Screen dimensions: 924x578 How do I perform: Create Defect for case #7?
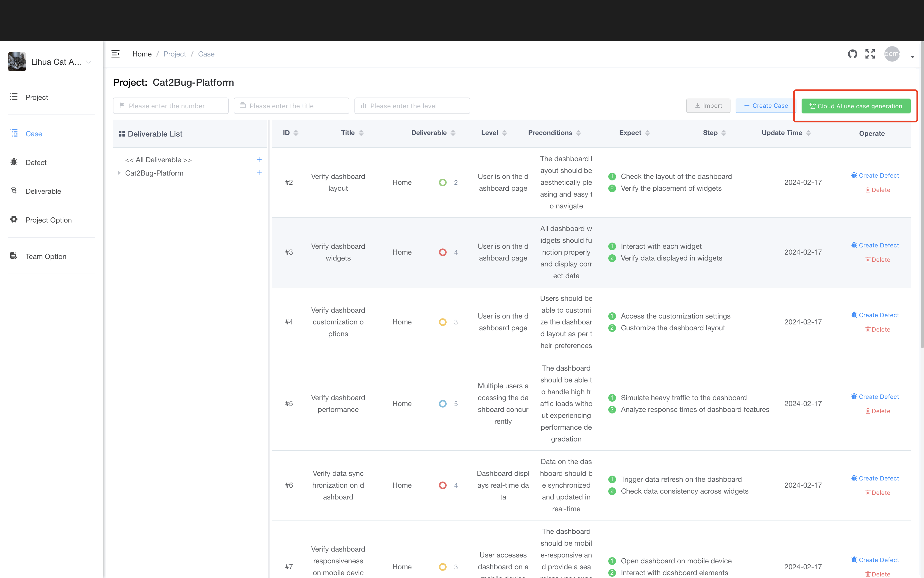pos(875,560)
